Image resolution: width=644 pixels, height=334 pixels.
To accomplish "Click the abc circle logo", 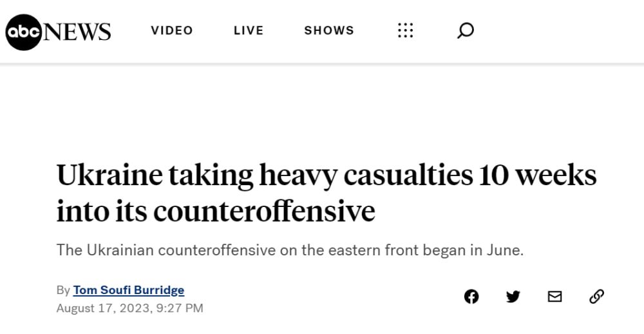I will tap(23, 32).
